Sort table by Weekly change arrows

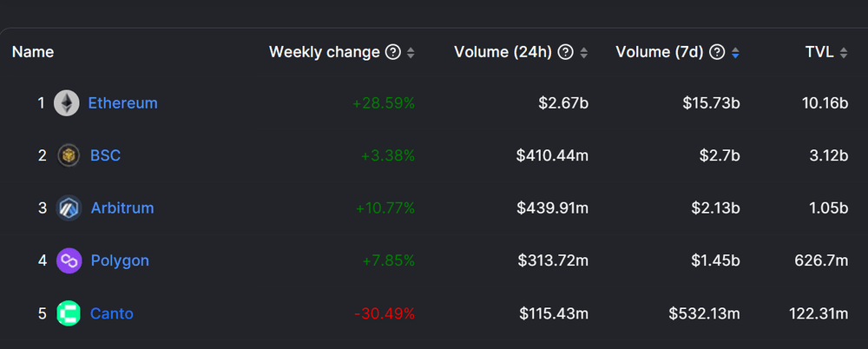pos(411,53)
